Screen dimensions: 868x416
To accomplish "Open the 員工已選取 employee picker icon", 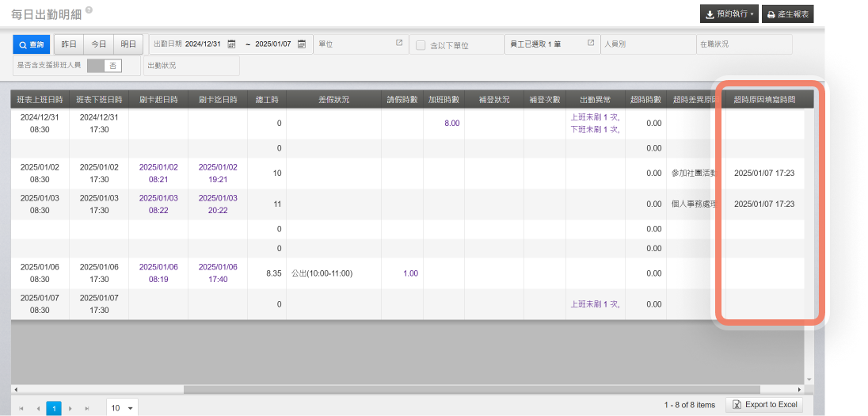I will tap(591, 43).
